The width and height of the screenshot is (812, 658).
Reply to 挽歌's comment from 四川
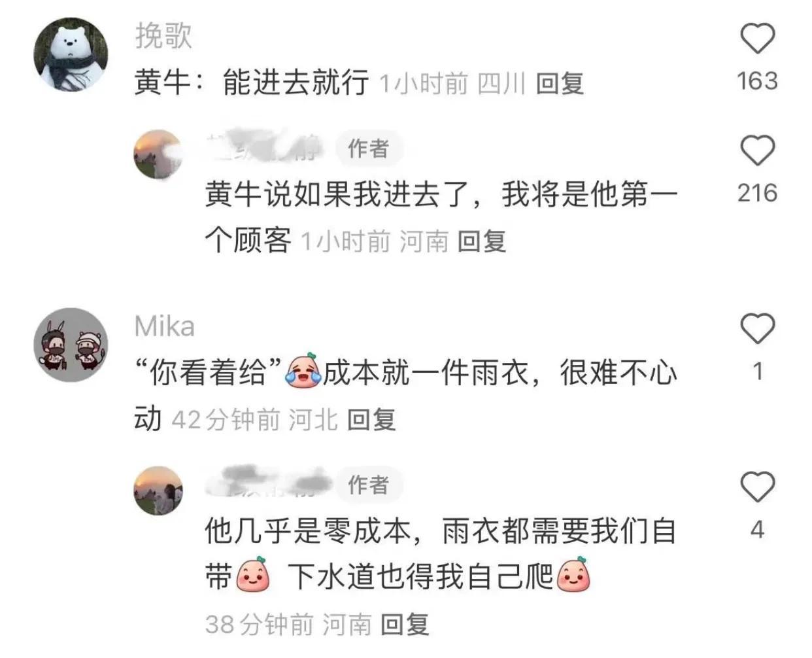[x=560, y=83]
